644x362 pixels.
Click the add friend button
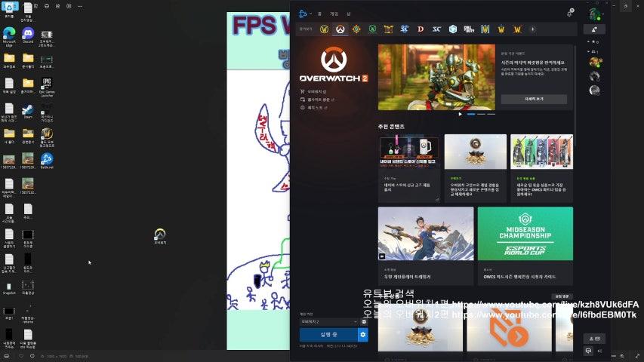[594, 29]
